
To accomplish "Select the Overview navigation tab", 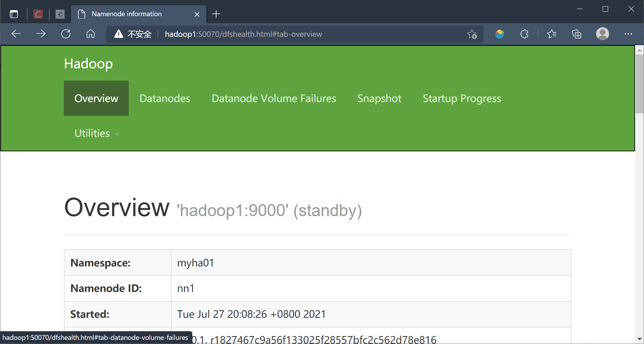I will point(96,98).
